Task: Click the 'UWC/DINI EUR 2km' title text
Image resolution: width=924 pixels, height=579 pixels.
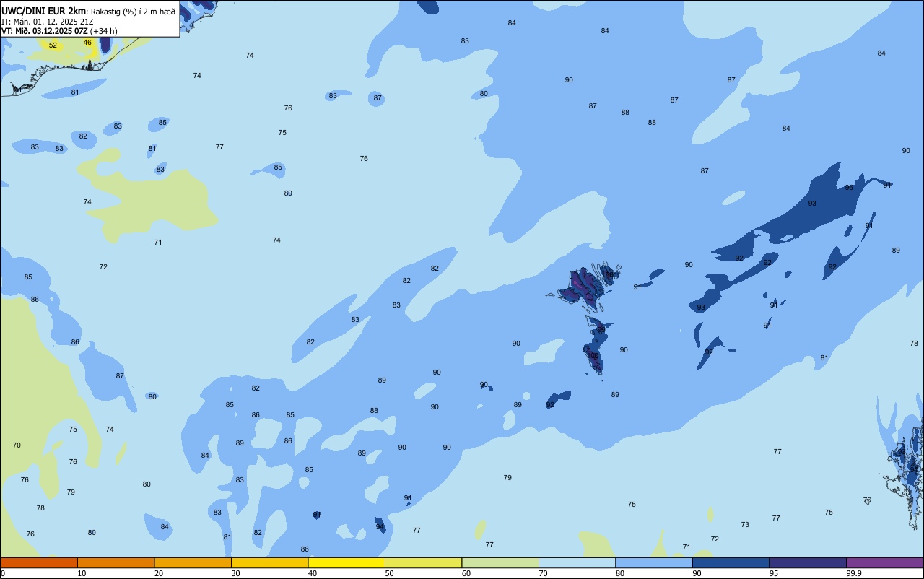Action: [43, 11]
